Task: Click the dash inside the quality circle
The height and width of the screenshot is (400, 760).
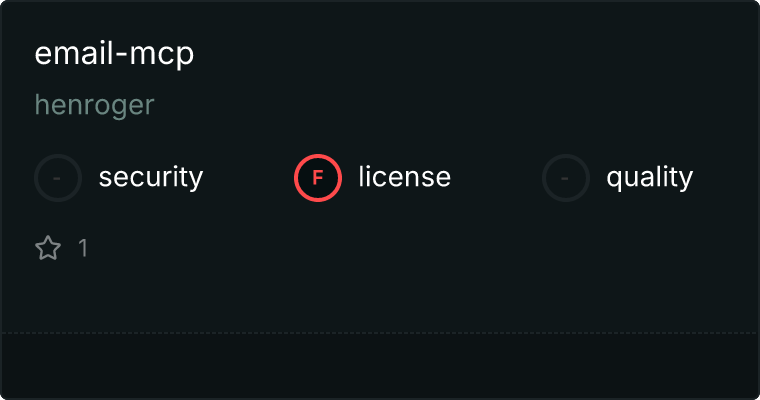Action: coord(564,178)
